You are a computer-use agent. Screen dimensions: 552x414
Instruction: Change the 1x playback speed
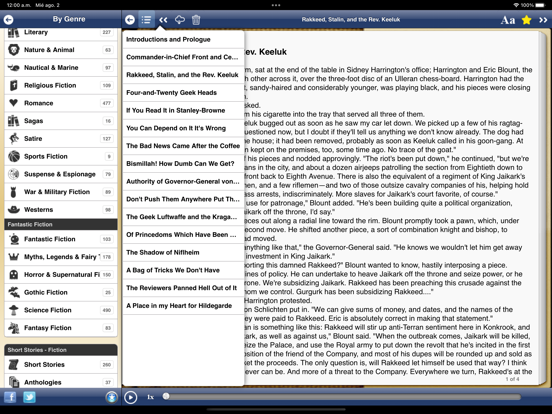point(150,397)
